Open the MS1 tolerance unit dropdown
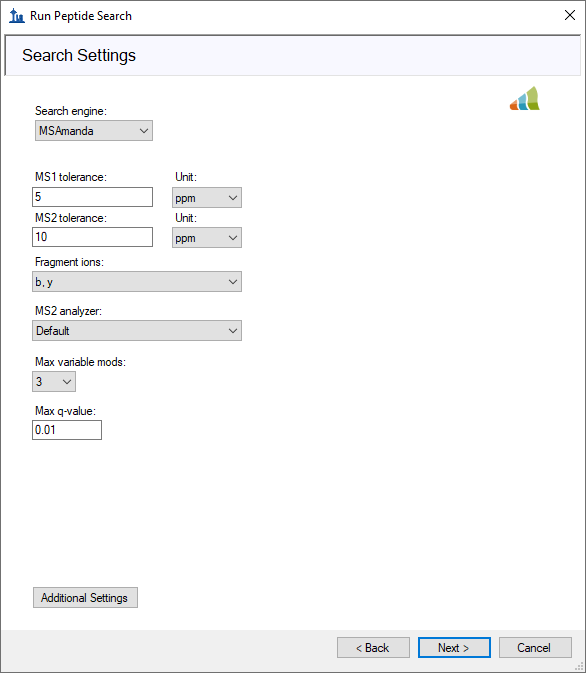This screenshot has width=586, height=673. 207,198
